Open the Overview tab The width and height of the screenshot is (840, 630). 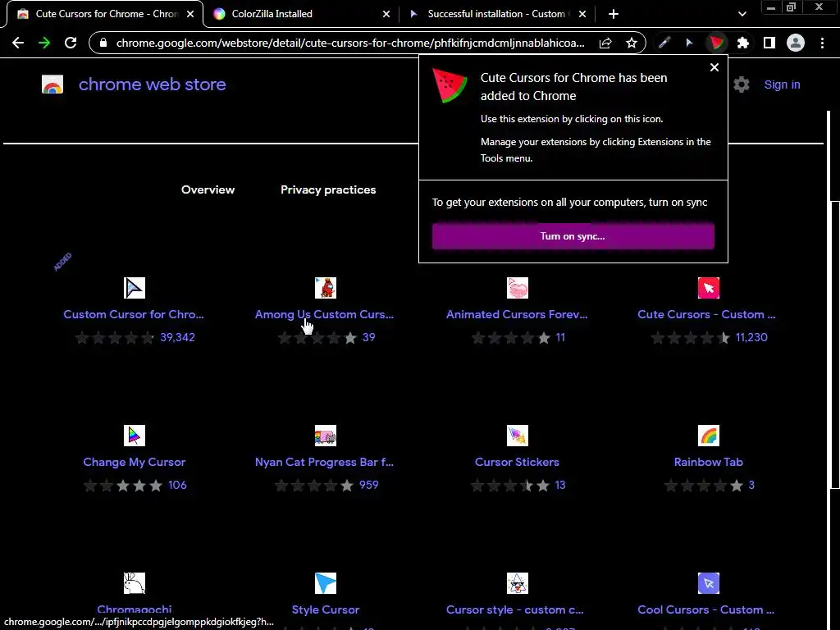(x=208, y=189)
